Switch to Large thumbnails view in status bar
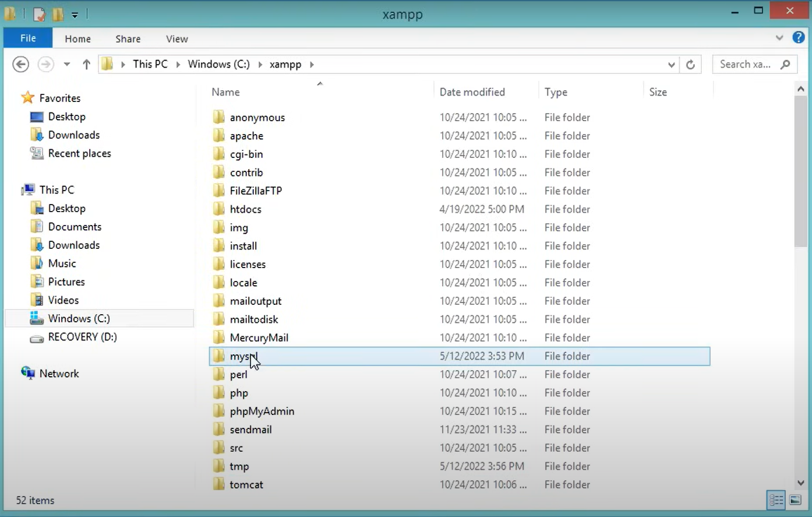This screenshot has height=517, width=812. 796,500
